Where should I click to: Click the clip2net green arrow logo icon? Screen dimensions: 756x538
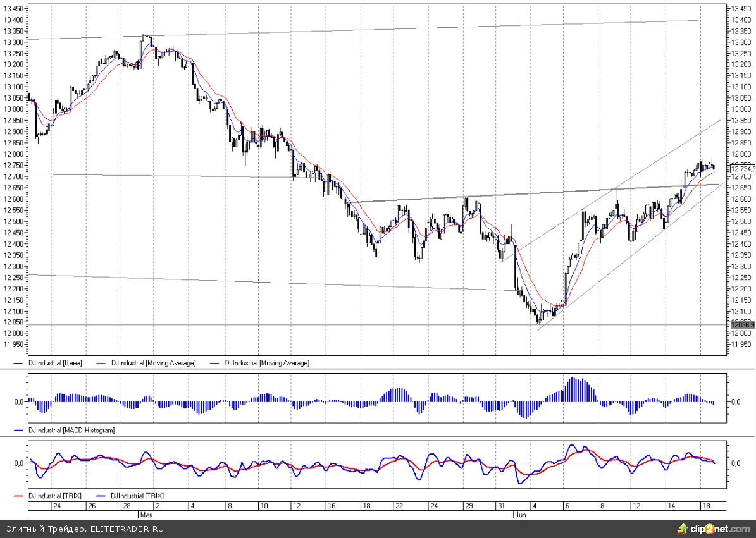tap(683, 528)
